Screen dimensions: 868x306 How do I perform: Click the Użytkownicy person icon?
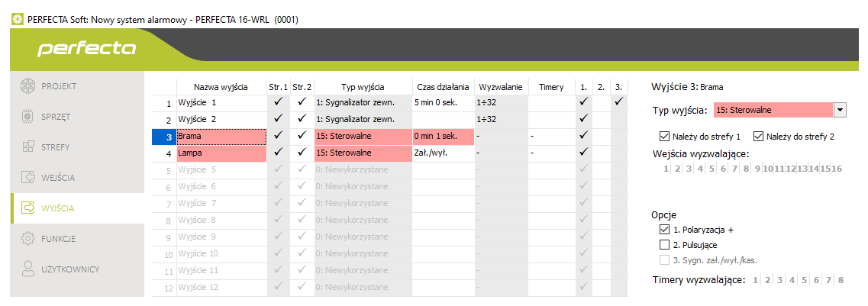point(27,269)
